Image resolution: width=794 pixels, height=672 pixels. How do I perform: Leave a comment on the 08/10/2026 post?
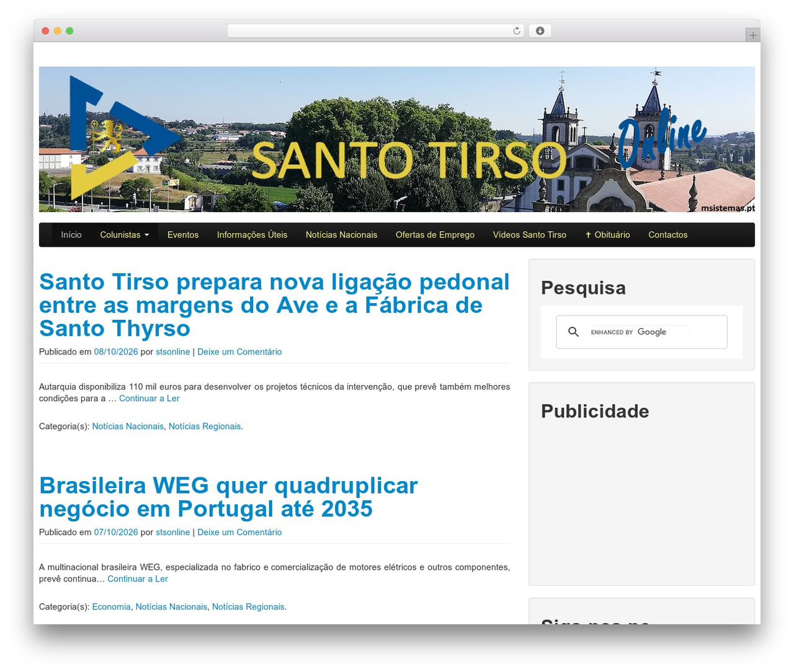pos(239,352)
